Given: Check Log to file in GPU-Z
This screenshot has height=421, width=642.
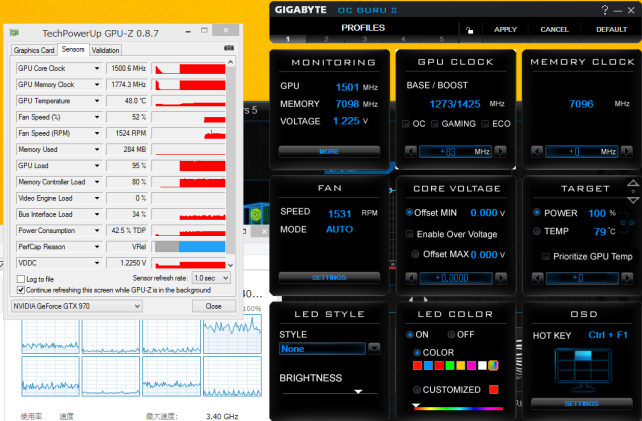Looking at the screenshot, I should tap(21, 279).
